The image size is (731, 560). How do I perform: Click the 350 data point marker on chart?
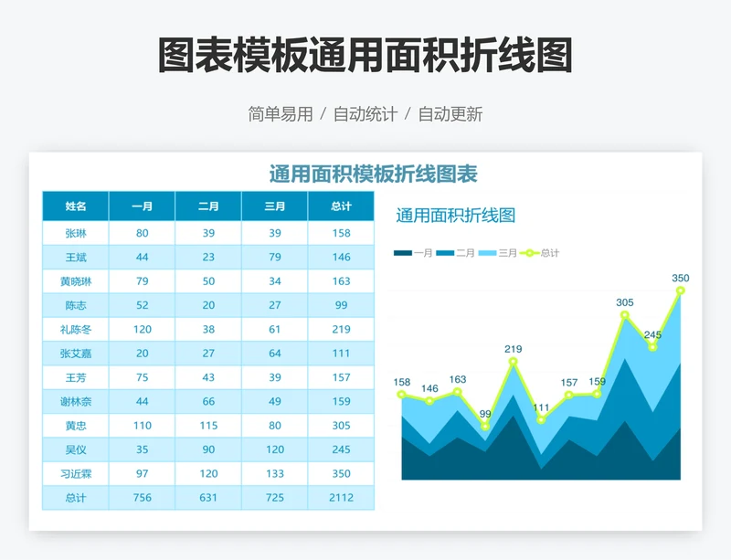coord(680,291)
